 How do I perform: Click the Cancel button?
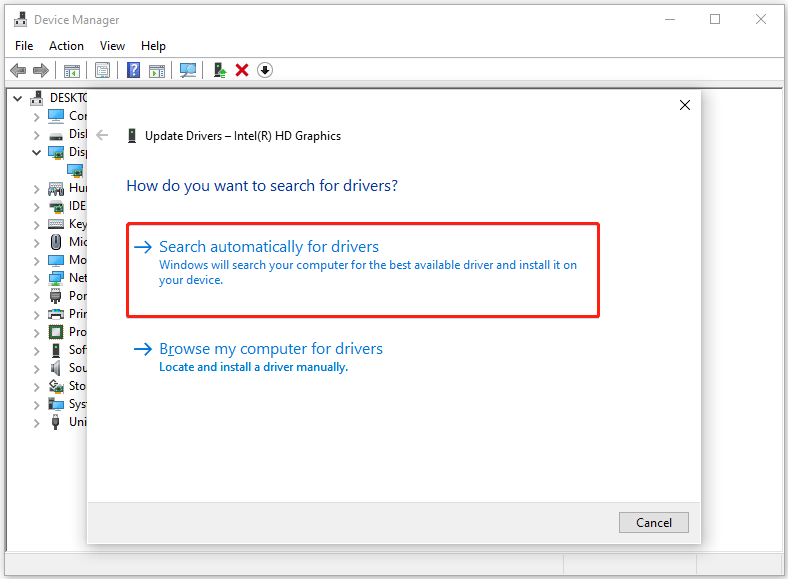pyautogui.click(x=653, y=523)
